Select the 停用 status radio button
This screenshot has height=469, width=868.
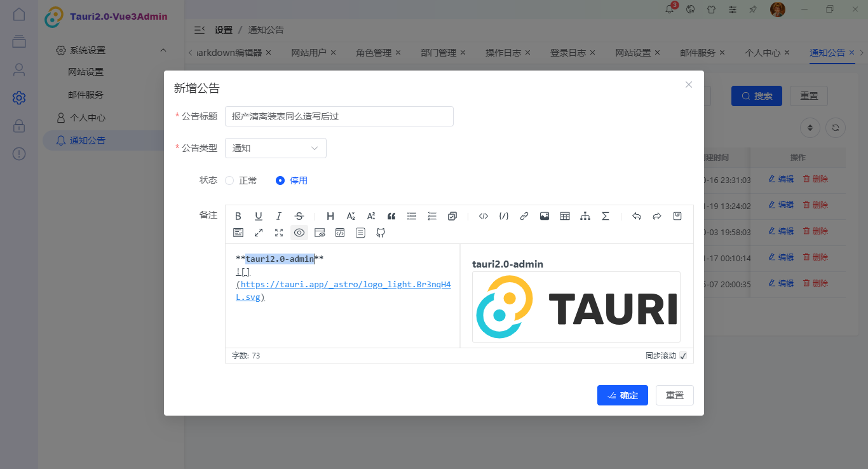click(280, 180)
